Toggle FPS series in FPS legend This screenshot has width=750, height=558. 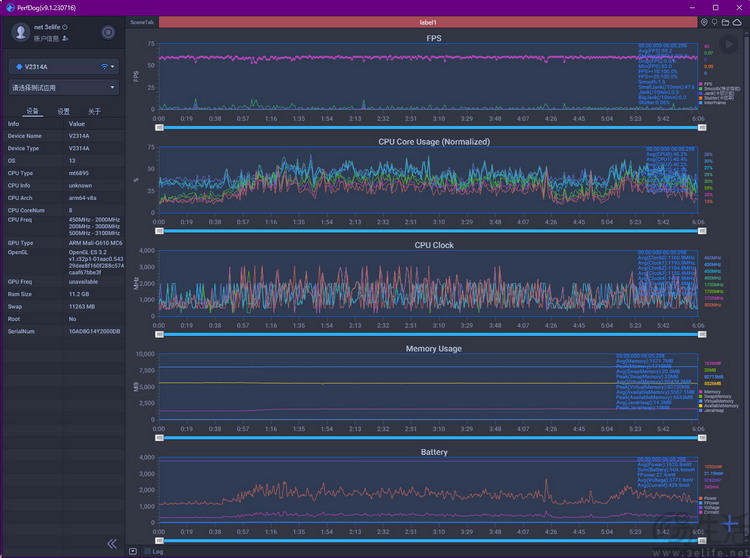pyautogui.click(x=705, y=84)
